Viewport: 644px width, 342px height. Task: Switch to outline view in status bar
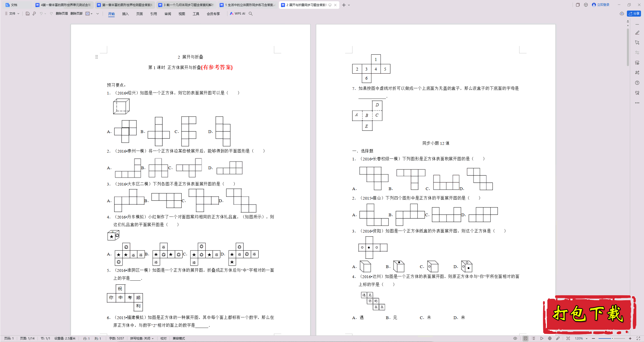(534, 338)
